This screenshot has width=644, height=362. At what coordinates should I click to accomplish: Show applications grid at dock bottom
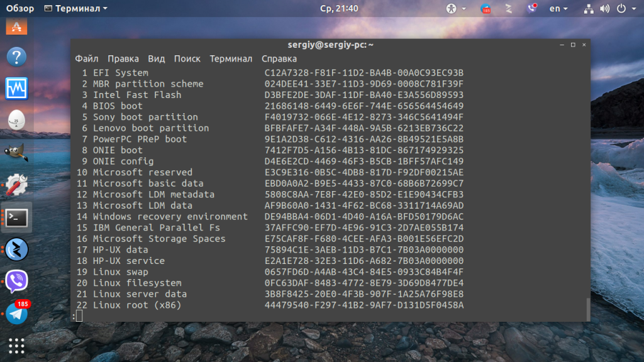[x=16, y=345]
